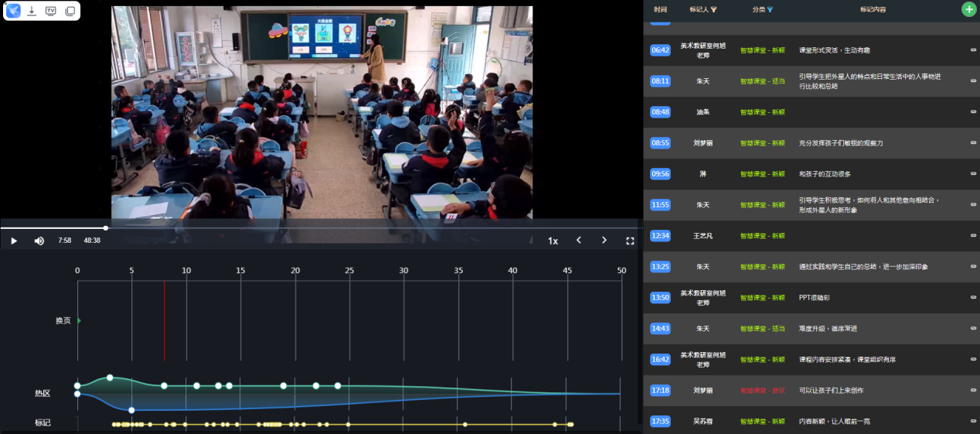The height and width of the screenshot is (434, 980).
Task: Open the 1x playback speed selector
Action: (553, 241)
